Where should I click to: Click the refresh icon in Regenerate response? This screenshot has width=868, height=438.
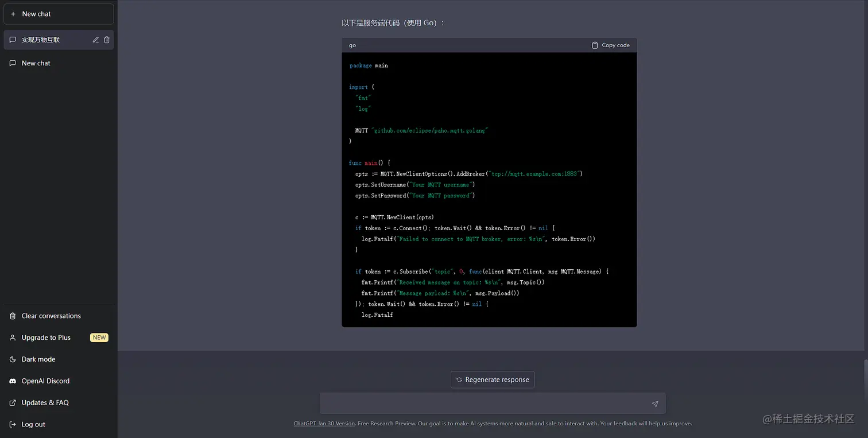[459, 380]
